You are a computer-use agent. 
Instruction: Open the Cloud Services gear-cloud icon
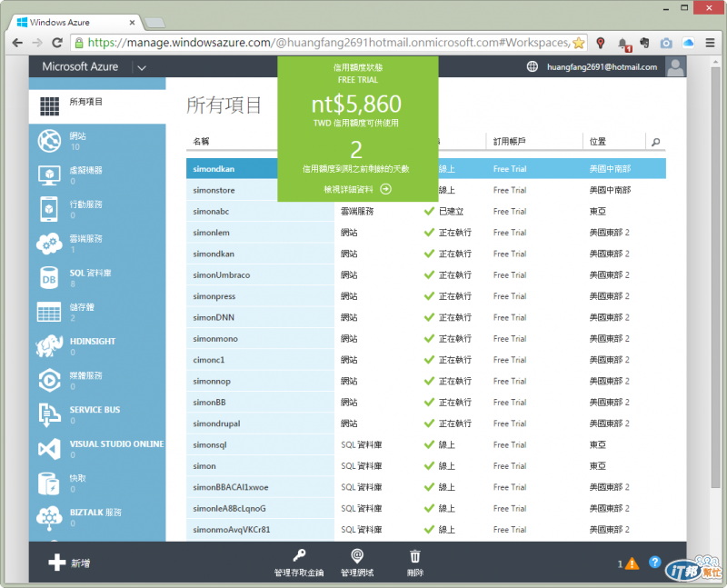[x=50, y=244]
